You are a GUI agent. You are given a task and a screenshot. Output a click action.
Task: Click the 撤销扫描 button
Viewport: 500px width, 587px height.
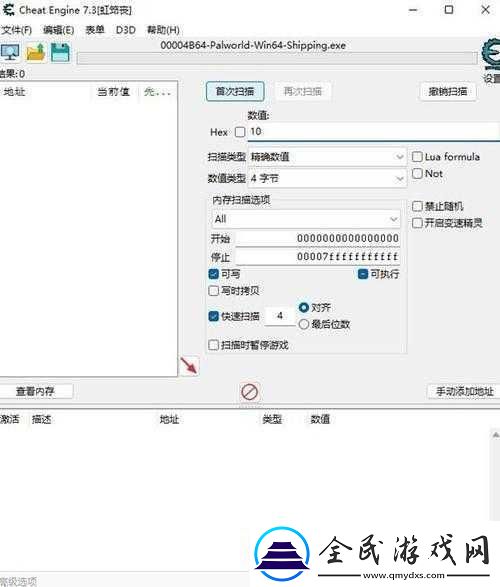tap(448, 91)
